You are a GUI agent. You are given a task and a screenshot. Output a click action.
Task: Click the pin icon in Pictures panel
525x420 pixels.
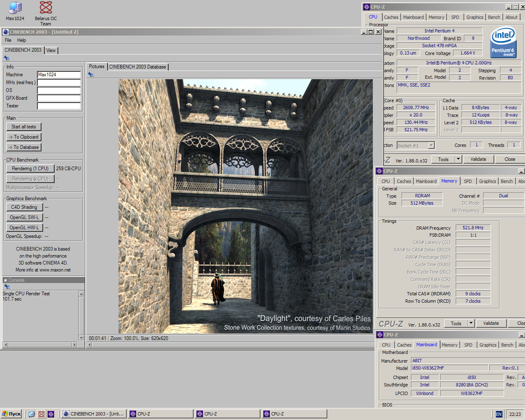(x=91, y=75)
